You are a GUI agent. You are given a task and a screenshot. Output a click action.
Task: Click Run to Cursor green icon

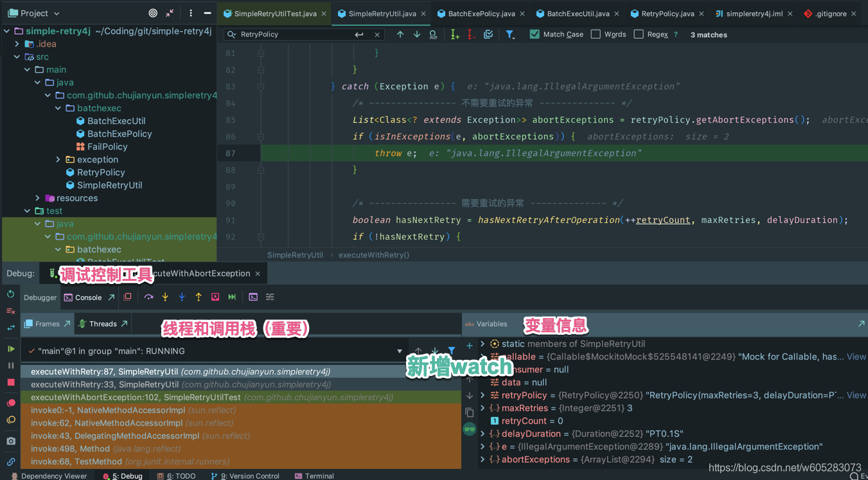pos(232,297)
